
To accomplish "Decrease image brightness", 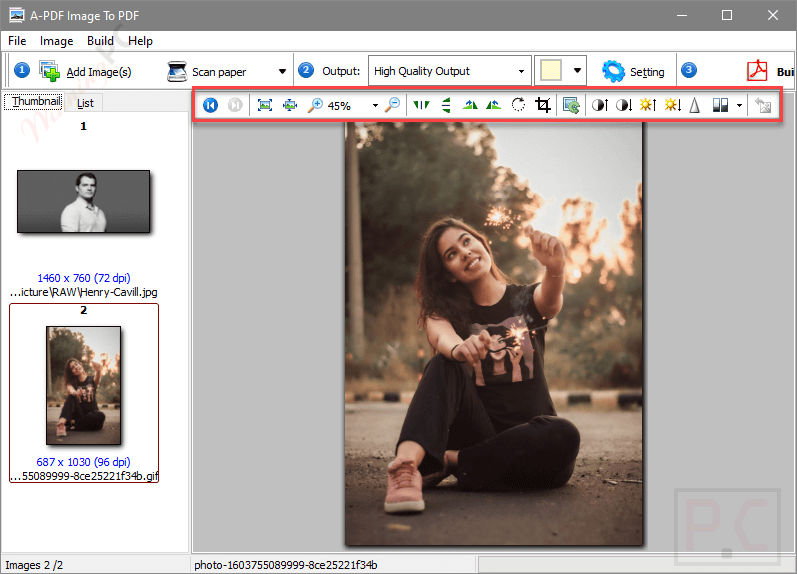I will [x=672, y=105].
